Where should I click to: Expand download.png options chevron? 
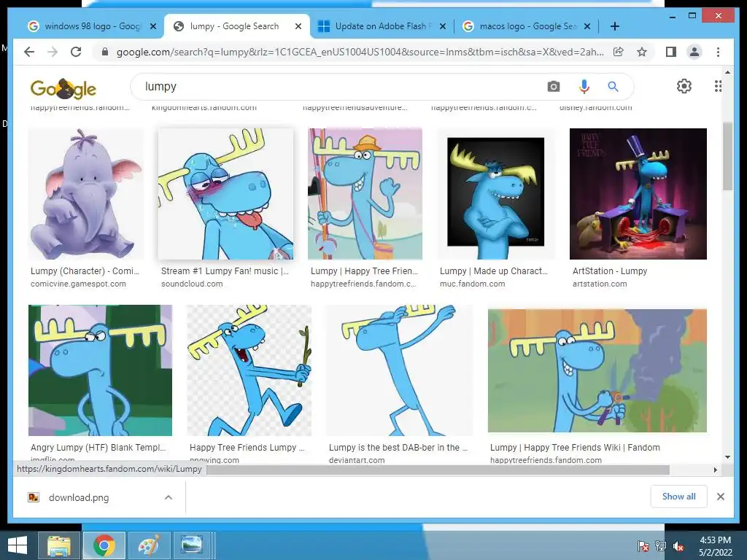pos(169,497)
